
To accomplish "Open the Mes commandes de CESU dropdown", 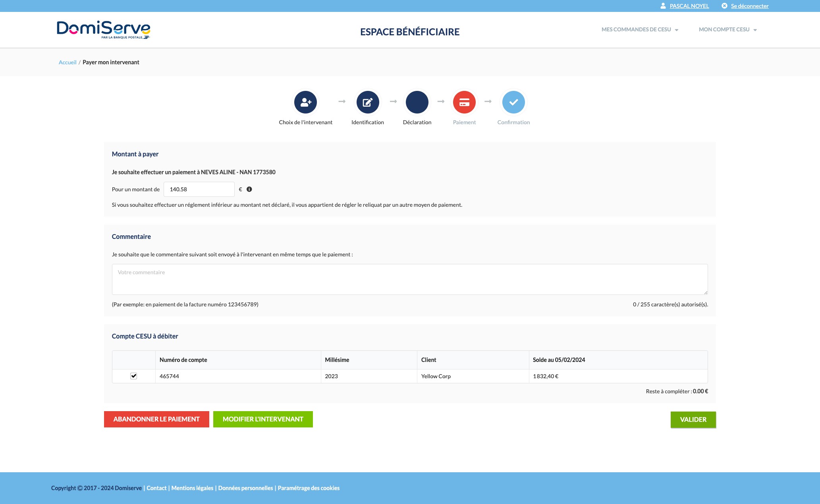I will click(640, 30).
